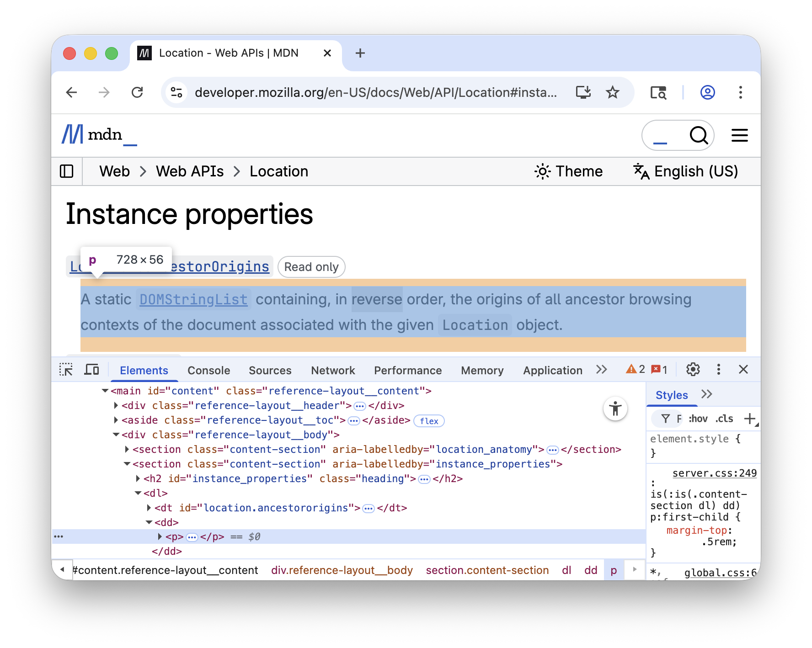The height and width of the screenshot is (648, 812).
Task: Toggle the device toolbar icon
Action: point(91,370)
